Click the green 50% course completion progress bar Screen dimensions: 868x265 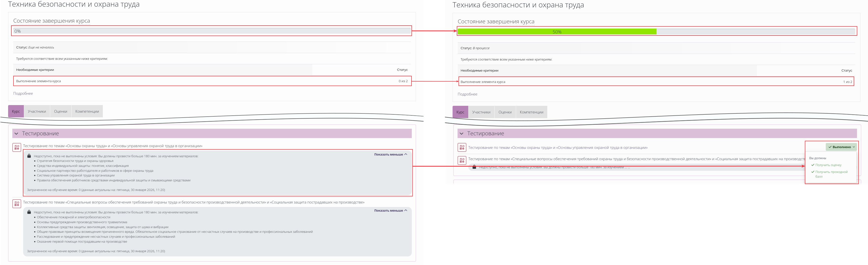pyautogui.click(x=557, y=32)
